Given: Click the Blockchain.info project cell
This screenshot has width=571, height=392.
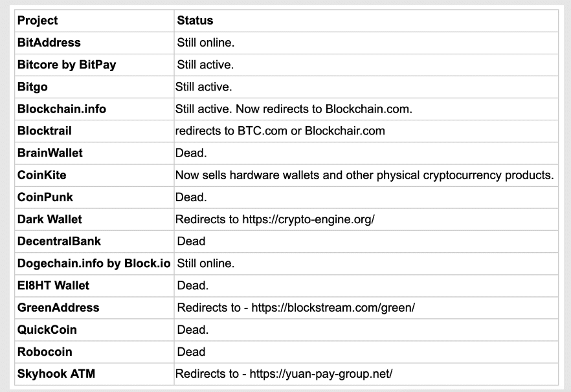Looking at the screenshot, I should (x=62, y=109).
